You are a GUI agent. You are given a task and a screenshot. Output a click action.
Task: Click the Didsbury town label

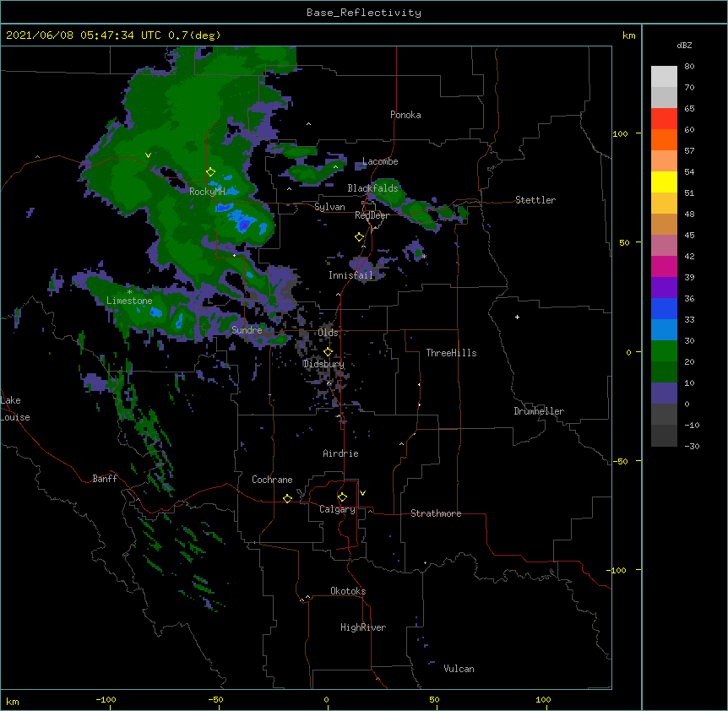tap(323, 364)
